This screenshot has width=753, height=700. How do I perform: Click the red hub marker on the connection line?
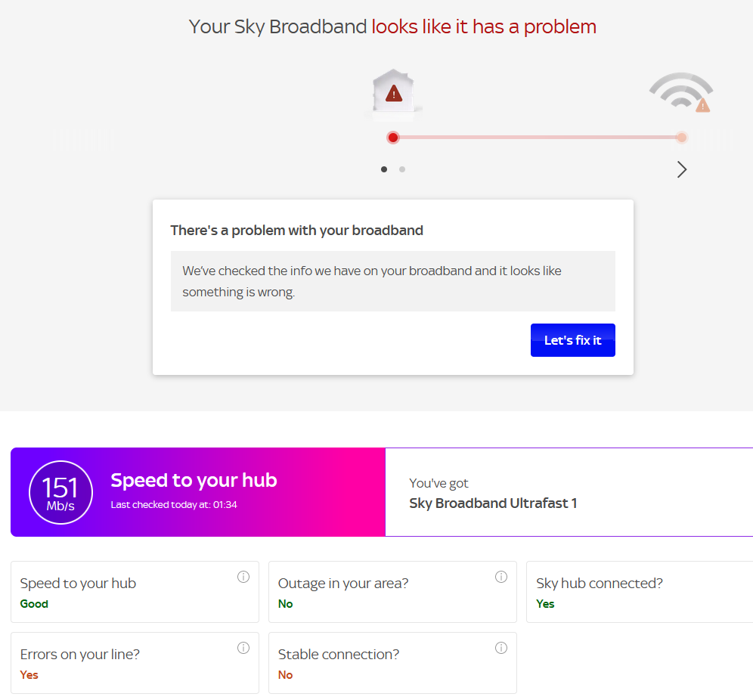[393, 138]
